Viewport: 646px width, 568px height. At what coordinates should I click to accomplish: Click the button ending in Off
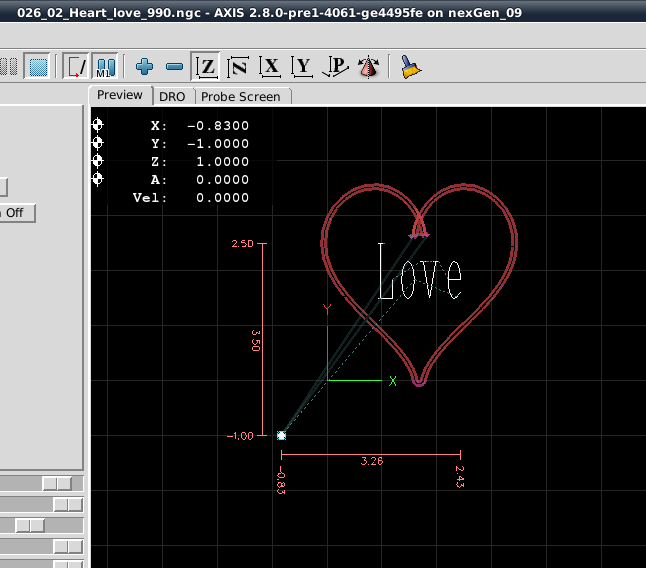click(x=17, y=213)
